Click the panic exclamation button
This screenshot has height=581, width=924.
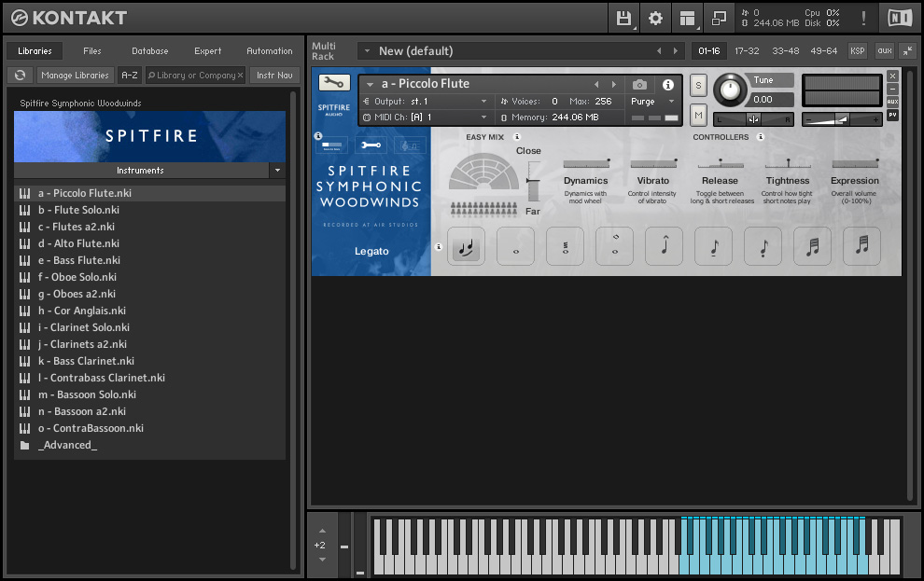(863, 19)
